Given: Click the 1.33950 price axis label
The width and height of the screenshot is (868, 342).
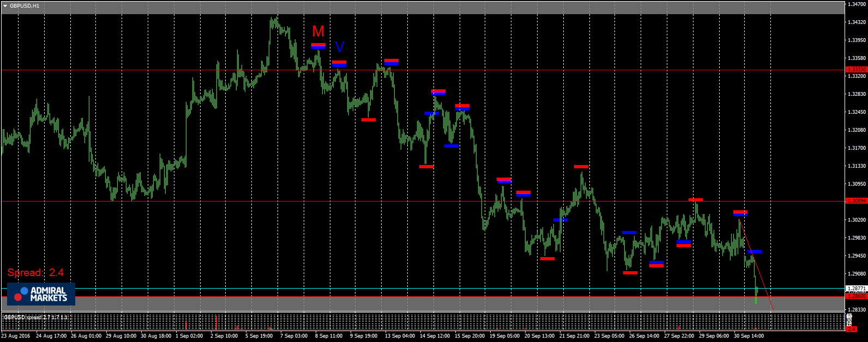Looking at the screenshot, I should pos(857,40).
